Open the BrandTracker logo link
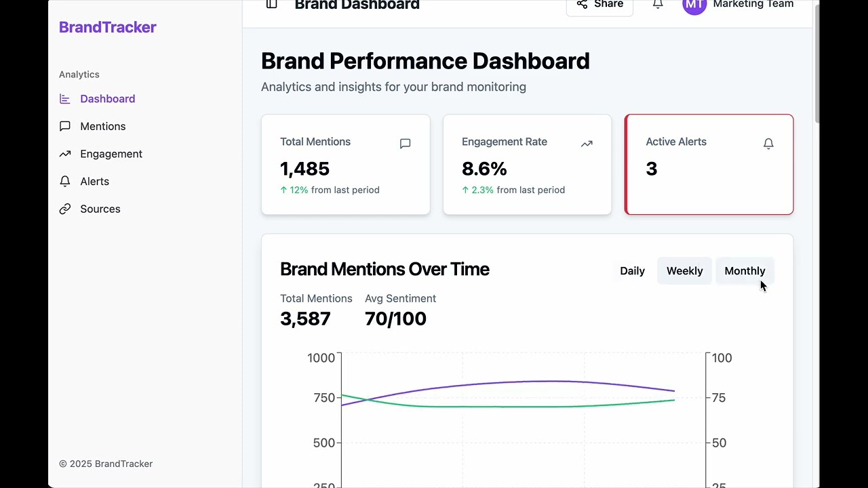 click(x=108, y=27)
